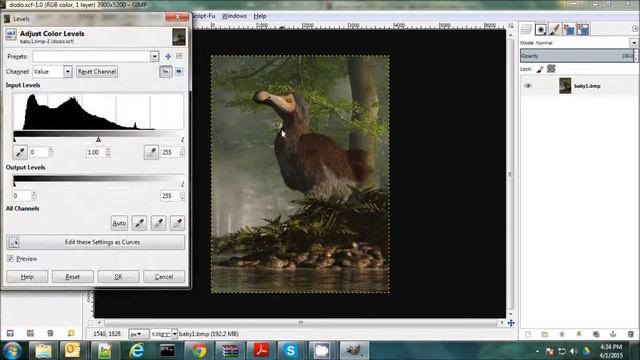Screen dimensions: 640x360
Task: Cancel the Levels dialog
Action: 164,277
